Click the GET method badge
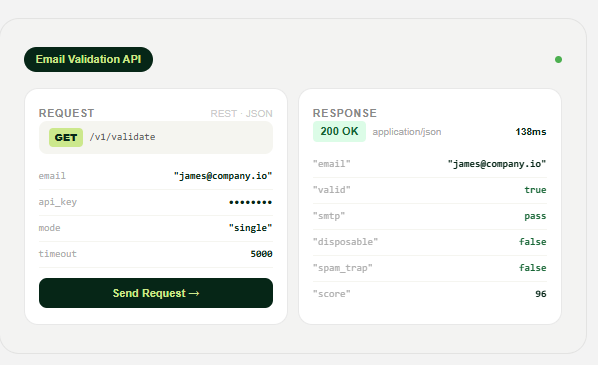The height and width of the screenshot is (365, 598). click(x=66, y=137)
